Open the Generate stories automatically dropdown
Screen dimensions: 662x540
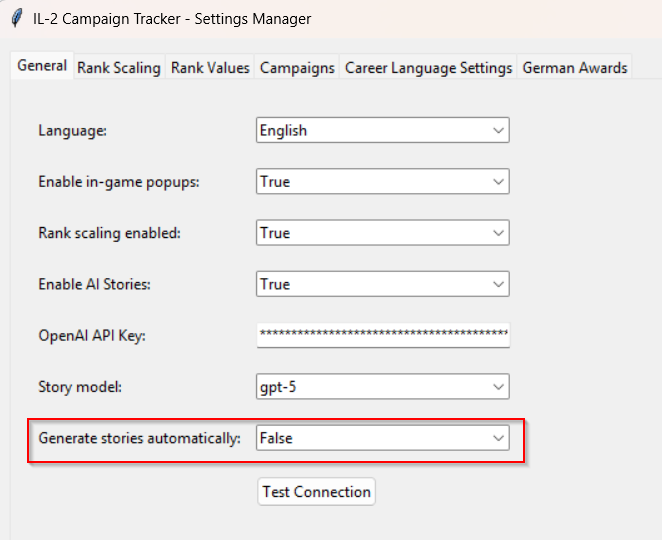click(x=383, y=438)
